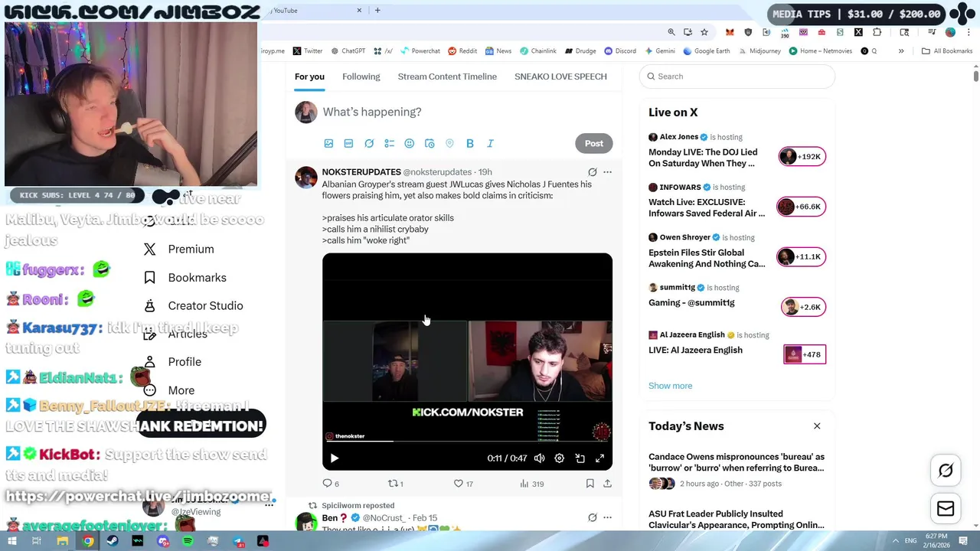Image resolution: width=980 pixels, height=551 pixels.
Task: Add media image to the new post
Action: [328, 143]
